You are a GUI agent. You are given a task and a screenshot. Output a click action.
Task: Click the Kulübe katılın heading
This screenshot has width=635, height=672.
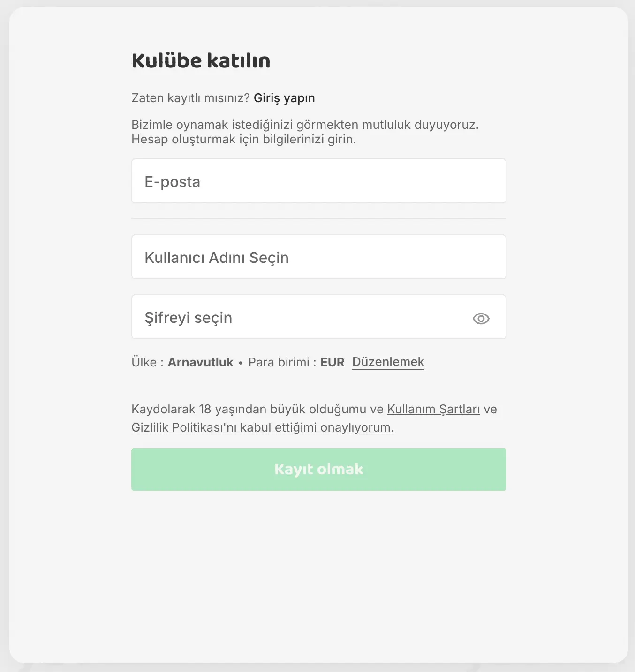[x=201, y=61]
